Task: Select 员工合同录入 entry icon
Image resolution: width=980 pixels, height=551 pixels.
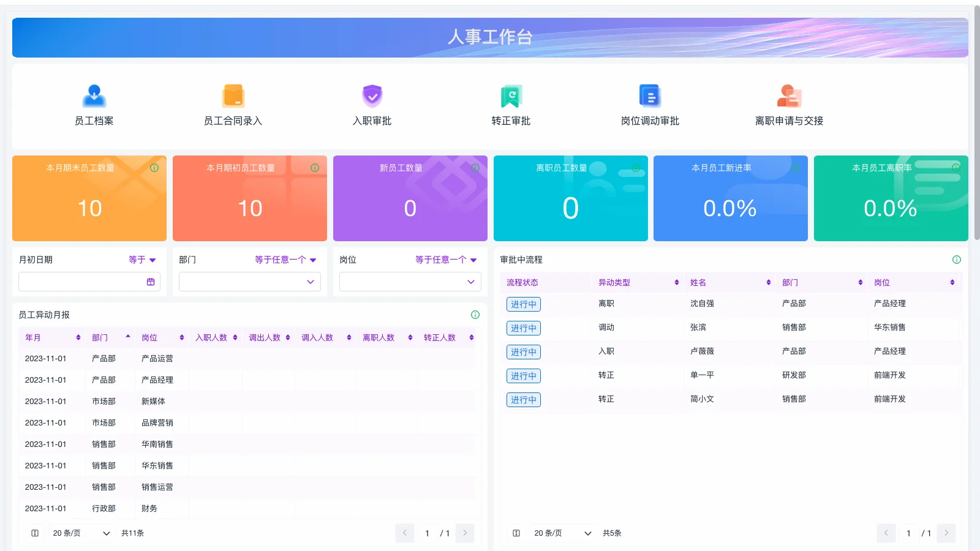Action: (233, 104)
